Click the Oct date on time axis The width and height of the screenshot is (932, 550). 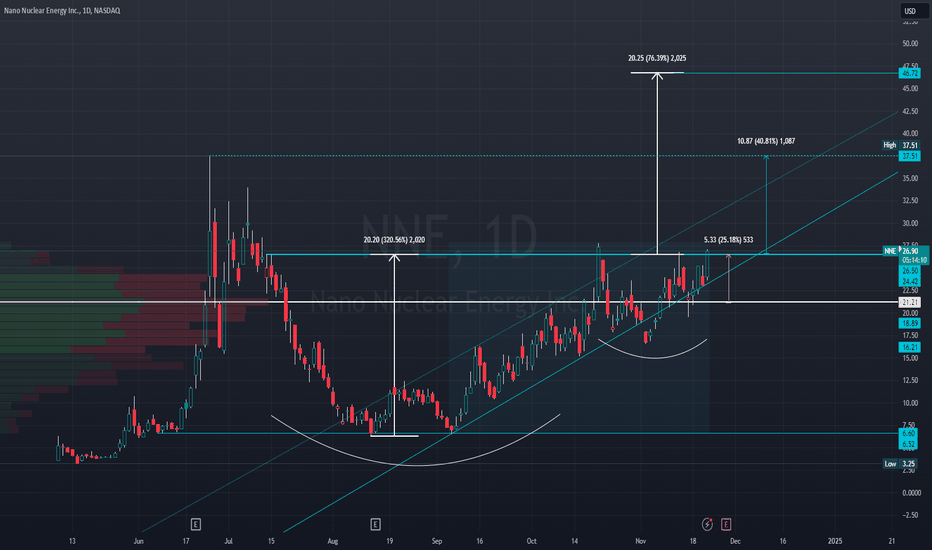(531, 541)
